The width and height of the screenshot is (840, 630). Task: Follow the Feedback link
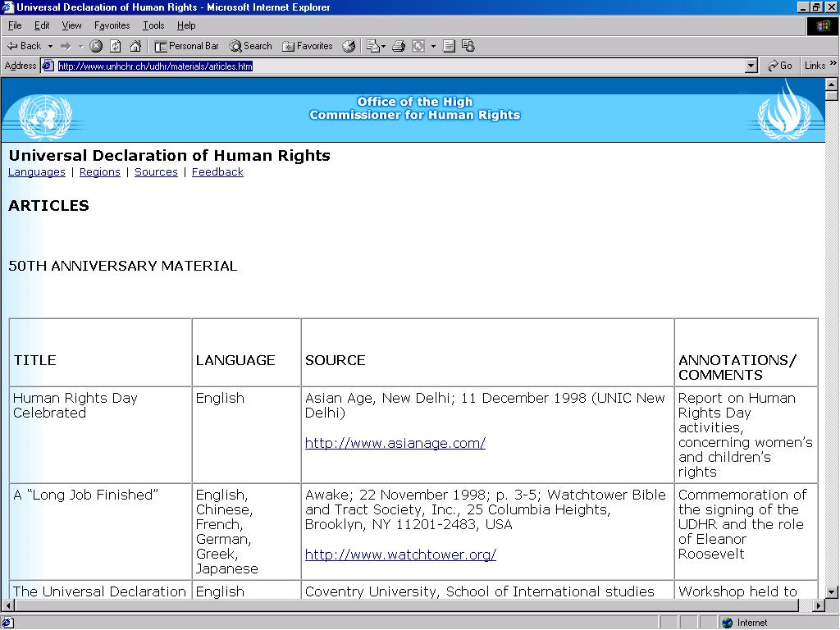[x=217, y=172]
